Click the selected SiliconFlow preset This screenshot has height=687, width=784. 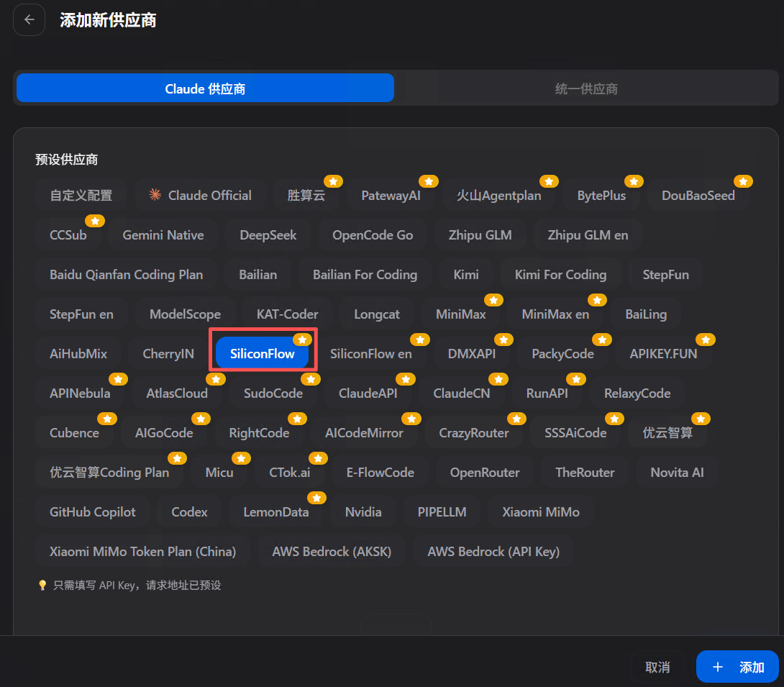point(262,353)
